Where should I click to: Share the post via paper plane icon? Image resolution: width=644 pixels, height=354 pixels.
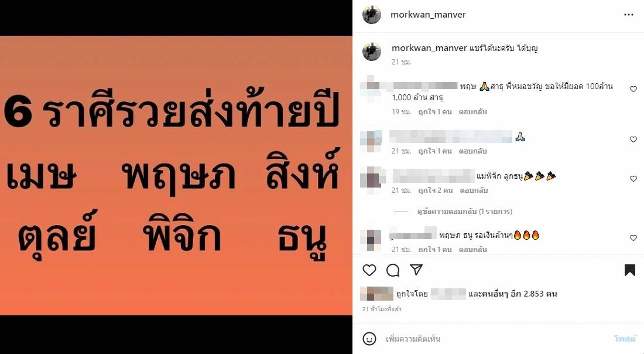[416, 270]
